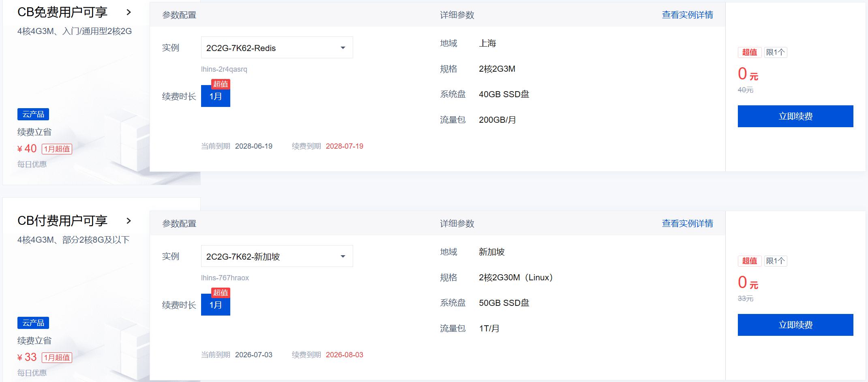Click the CB免费用户可享 card title
The image size is (868, 382).
click(62, 12)
